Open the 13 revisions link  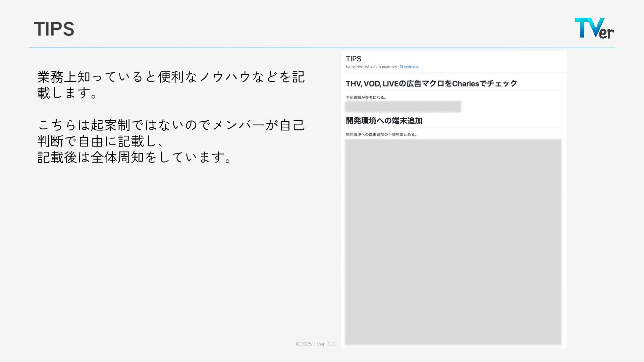pos(409,67)
